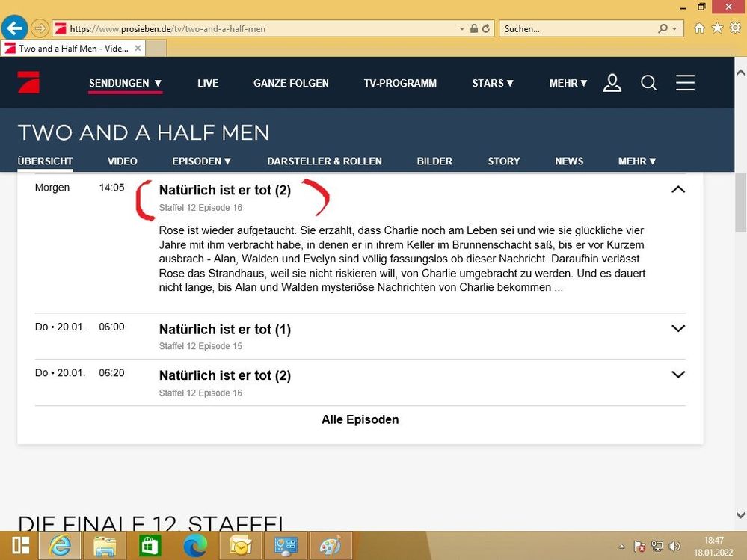Open the GANZE FOLGEN page
Viewport: 747px width, 560px height.
coord(291,83)
